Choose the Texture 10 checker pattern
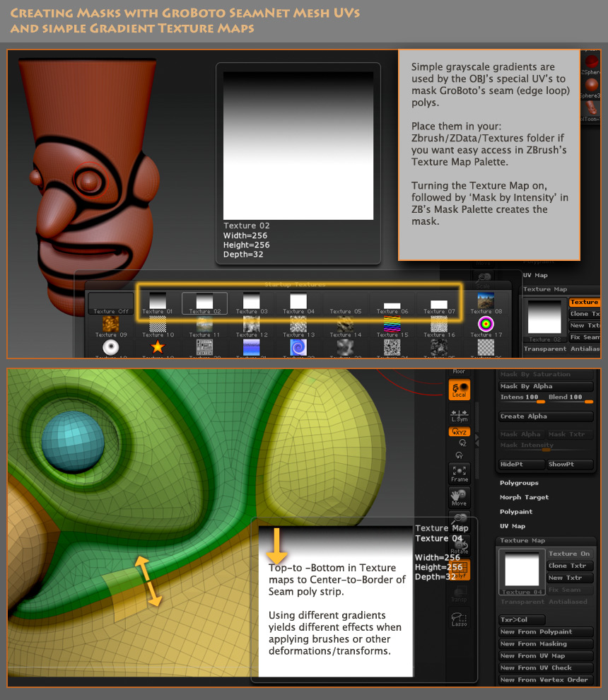 pos(158,327)
